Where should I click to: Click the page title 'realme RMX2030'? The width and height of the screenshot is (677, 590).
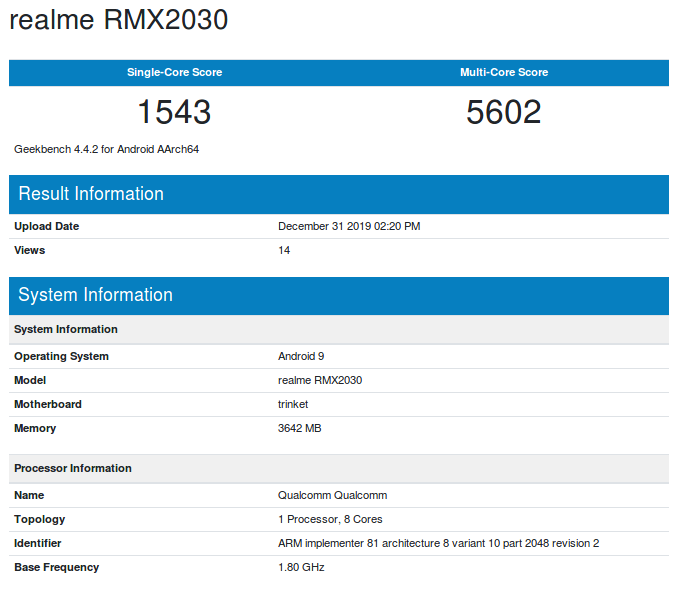[118, 20]
